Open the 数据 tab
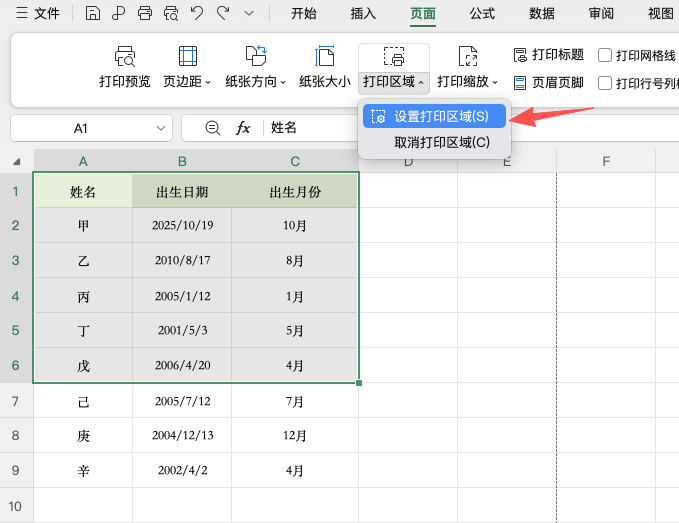This screenshot has height=523, width=679. pos(541,13)
